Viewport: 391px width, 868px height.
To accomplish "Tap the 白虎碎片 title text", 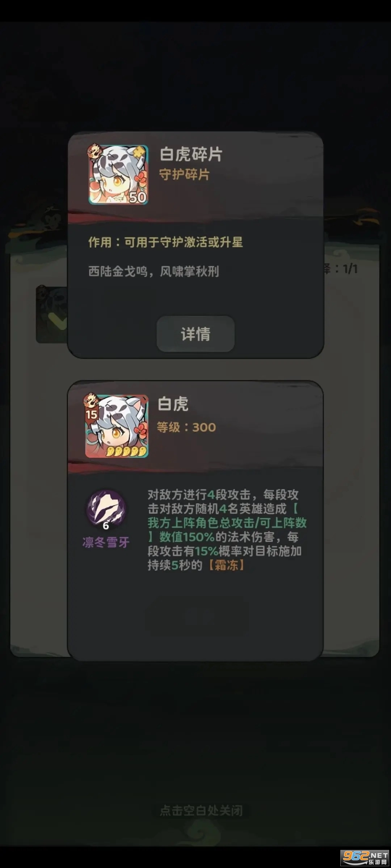I will click(x=191, y=154).
